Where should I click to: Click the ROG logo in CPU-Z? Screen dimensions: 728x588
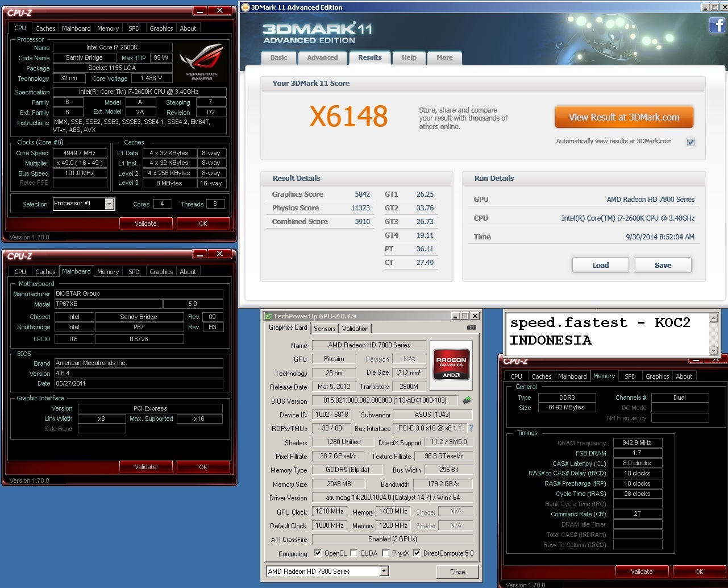(202, 61)
